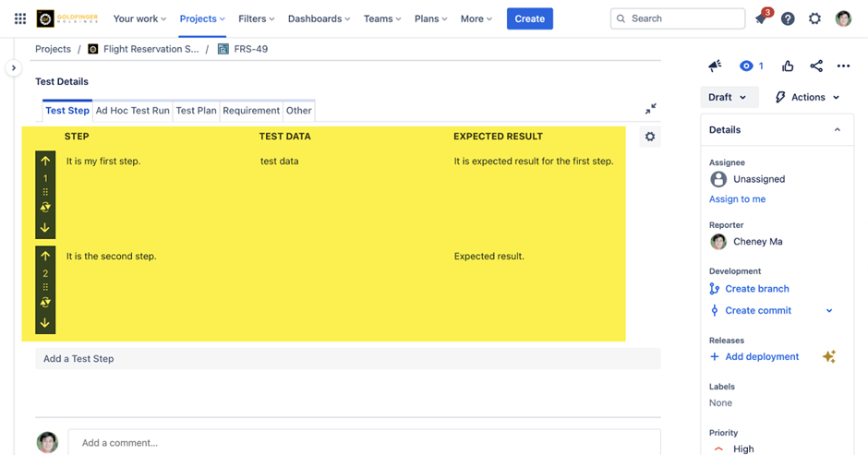The width and height of the screenshot is (868, 455).
Task: Click the share icon
Action: pyautogui.click(x=816, y=66)
